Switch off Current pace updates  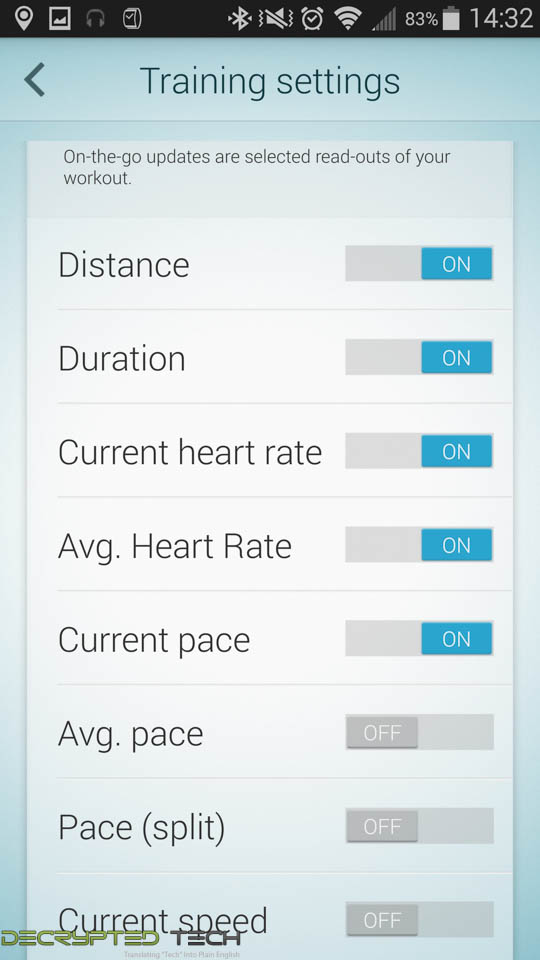tap(419, 639)
